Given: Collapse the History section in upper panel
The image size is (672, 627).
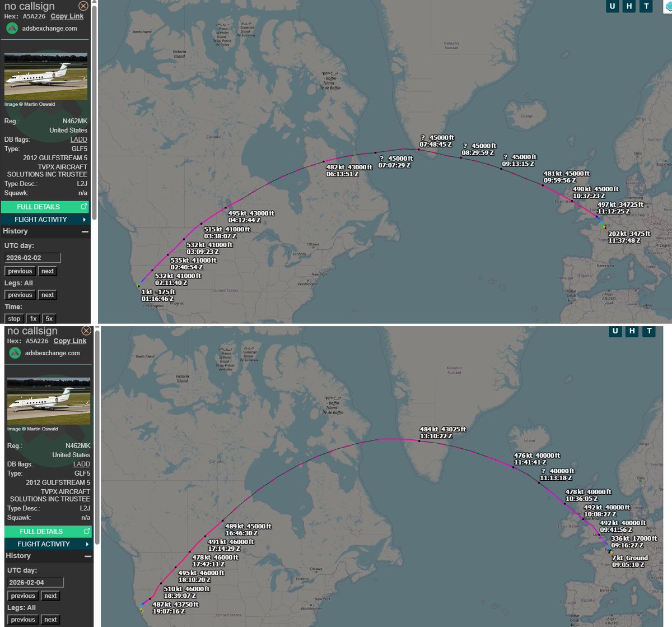Looking at the screenshot, I should coord(85,231).
